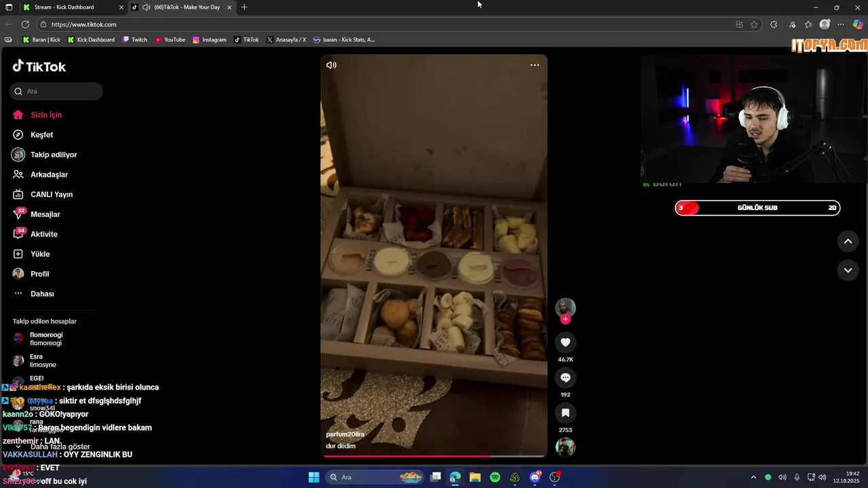The height and width of the screenshot is (488, 868).
Task: Open the Yükle upload page
Action: tap(31, 254)
